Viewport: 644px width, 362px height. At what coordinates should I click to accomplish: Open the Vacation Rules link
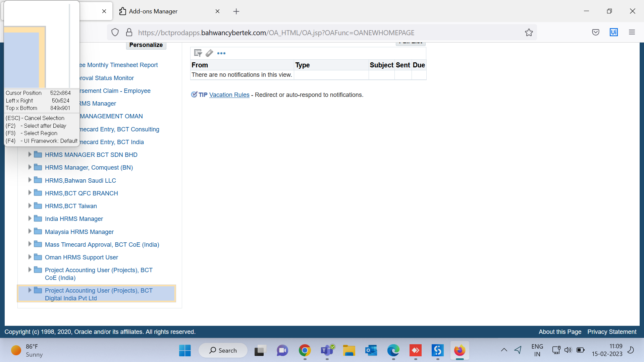coord(229,95)
